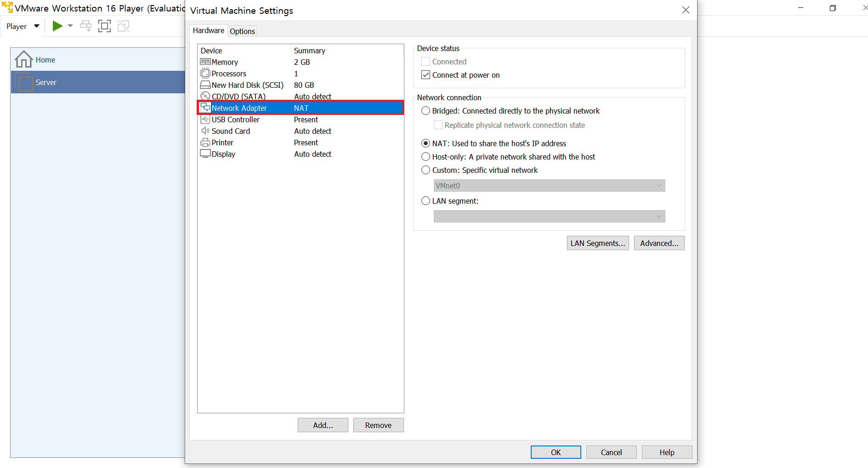Select Bridged network connection option
This screenshot has height=468, width=868.
tap(426, 111)
